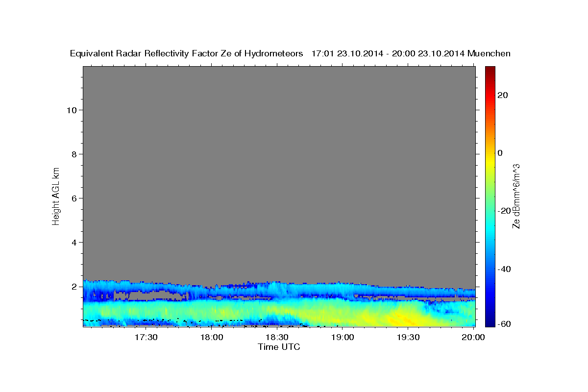Viewport: 588px width, 392px height.
Task: Click the '20:00' time tick label
Action: 473,337
